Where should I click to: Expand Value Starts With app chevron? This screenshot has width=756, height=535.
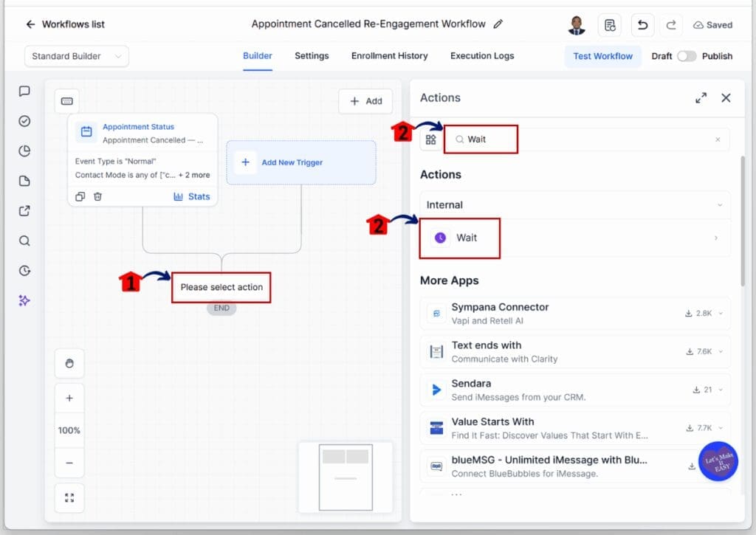click(x=721, y=427)
